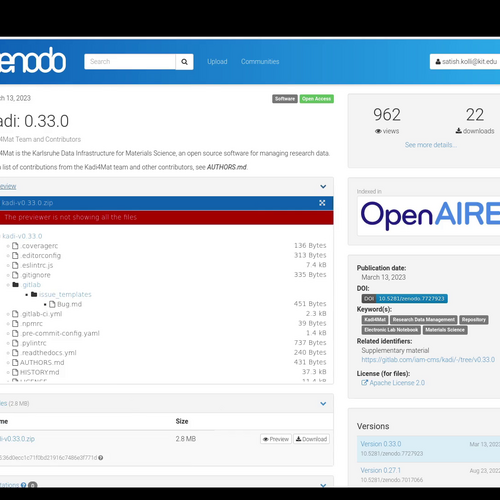Click the AUTHORS.md reference in description
Viewport: 500px width, 500px height.
coord(227,167)
